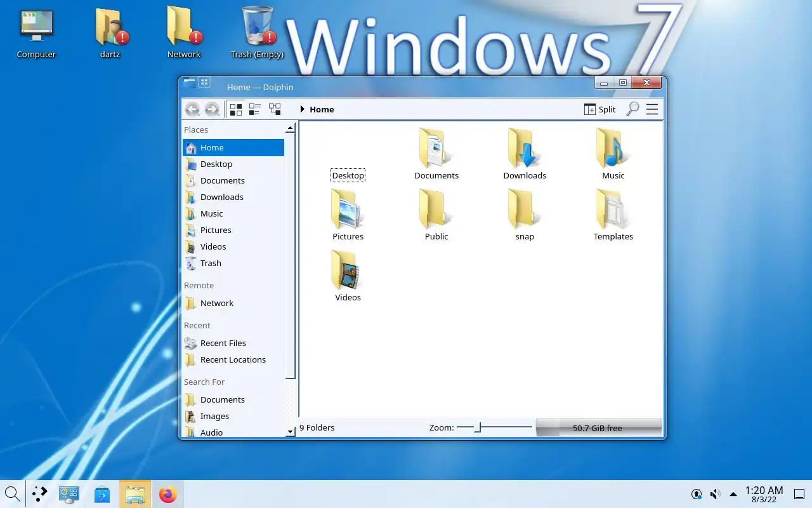The image size is (812, 508).
Task: Search for Images in sidebar
Action: pos(233,416)
